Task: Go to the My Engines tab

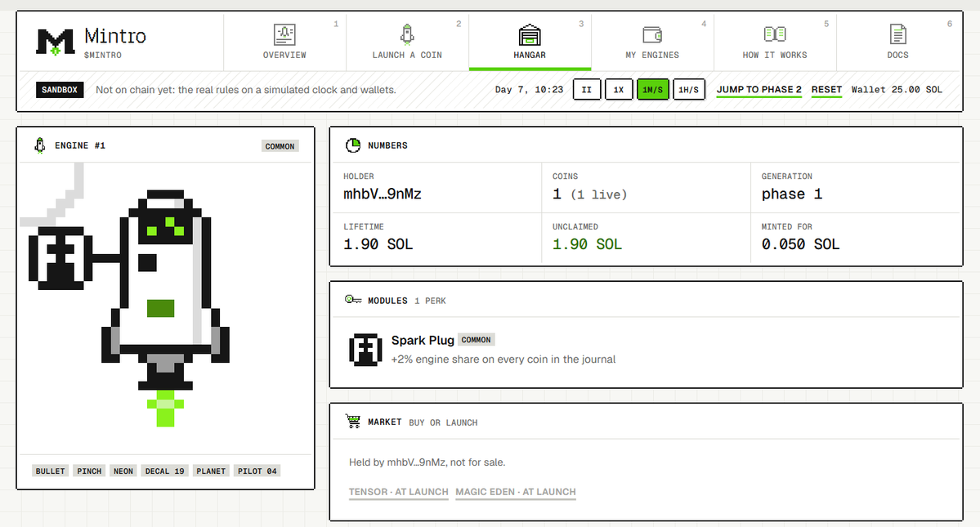Action: click(x=652, y=42)
